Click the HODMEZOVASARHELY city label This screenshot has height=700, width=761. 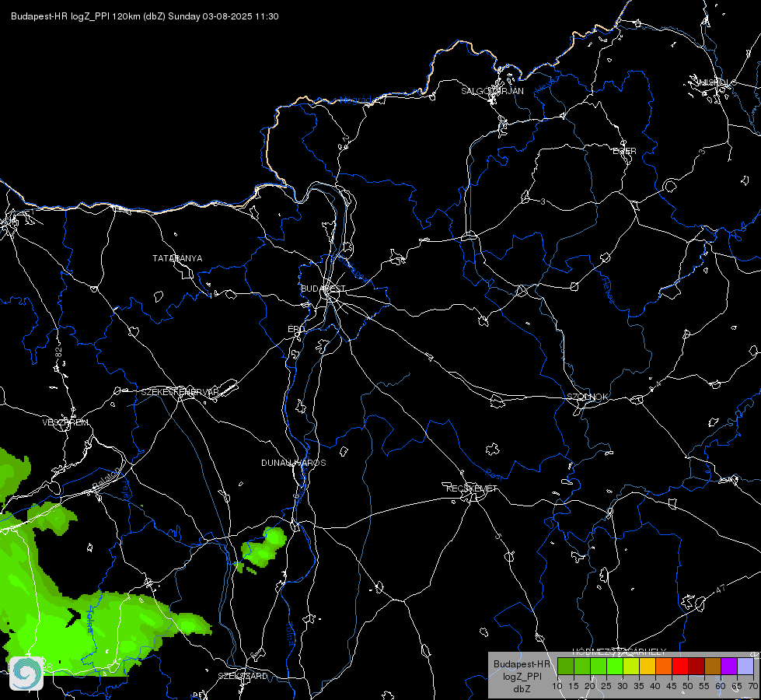pos(620,652)
